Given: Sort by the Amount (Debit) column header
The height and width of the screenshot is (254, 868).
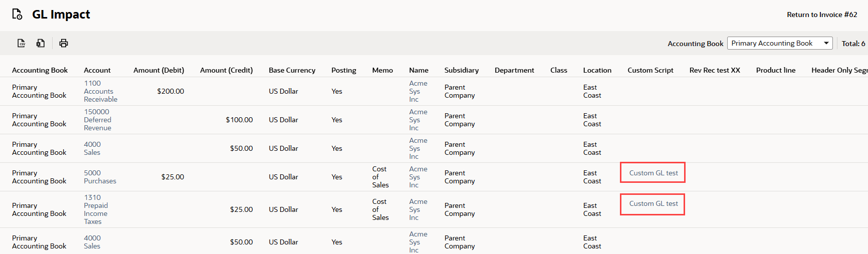Looking at the screenshot, I should click(158, 70).
